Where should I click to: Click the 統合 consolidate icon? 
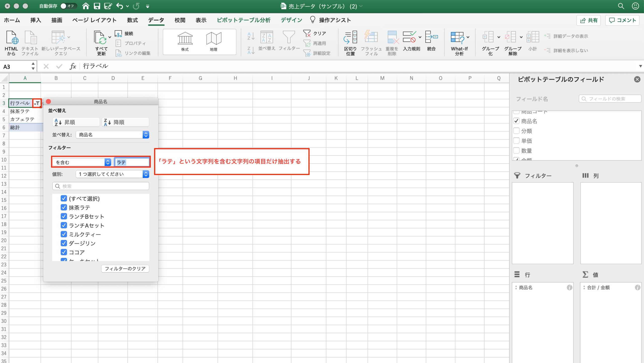[x=431, y=37]
